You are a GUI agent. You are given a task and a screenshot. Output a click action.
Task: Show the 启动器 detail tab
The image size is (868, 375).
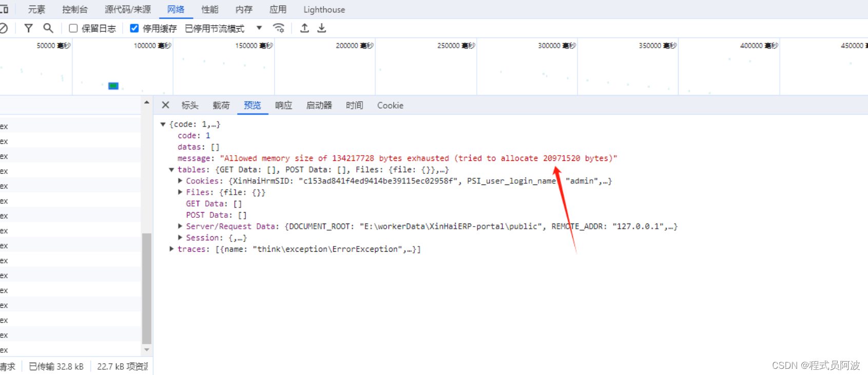(x=319, y=105)
